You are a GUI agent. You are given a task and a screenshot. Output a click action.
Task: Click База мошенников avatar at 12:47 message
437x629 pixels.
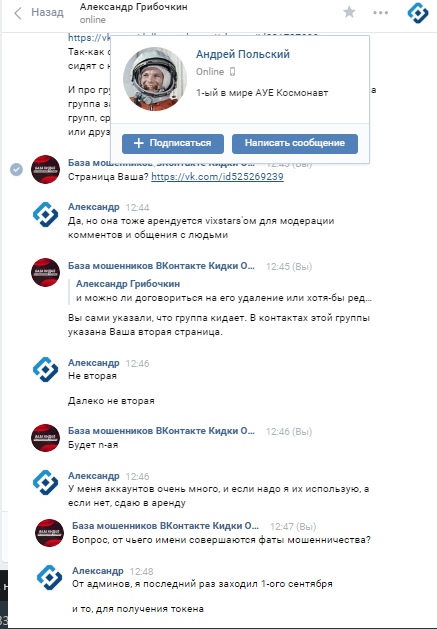pyautogui.click(x=49, y=533)
